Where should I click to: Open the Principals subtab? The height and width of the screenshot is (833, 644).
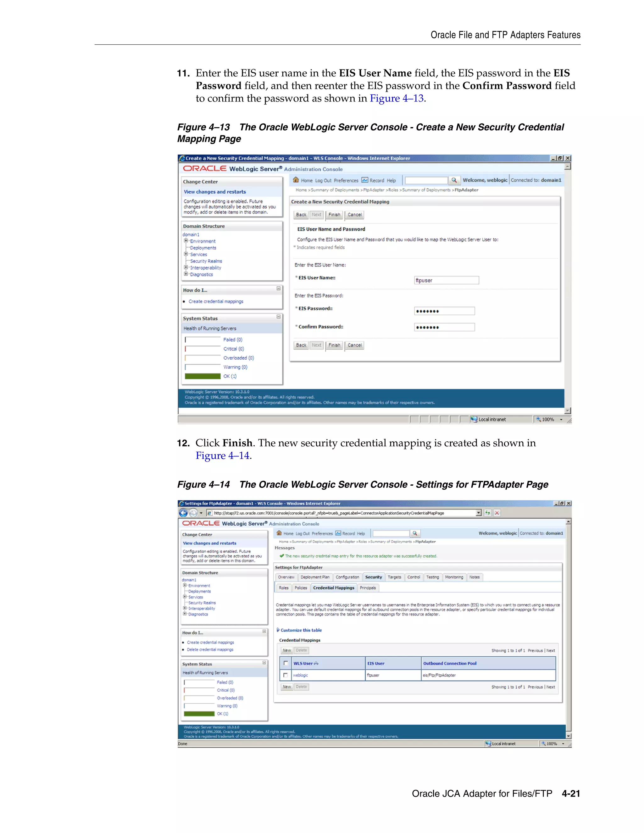368,588
